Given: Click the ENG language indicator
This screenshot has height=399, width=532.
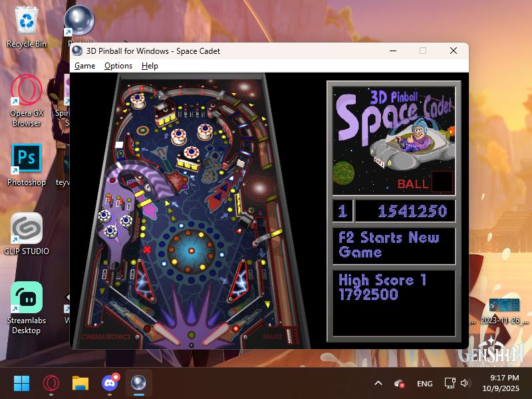Looking at the screenshot, I should point(424,384).
